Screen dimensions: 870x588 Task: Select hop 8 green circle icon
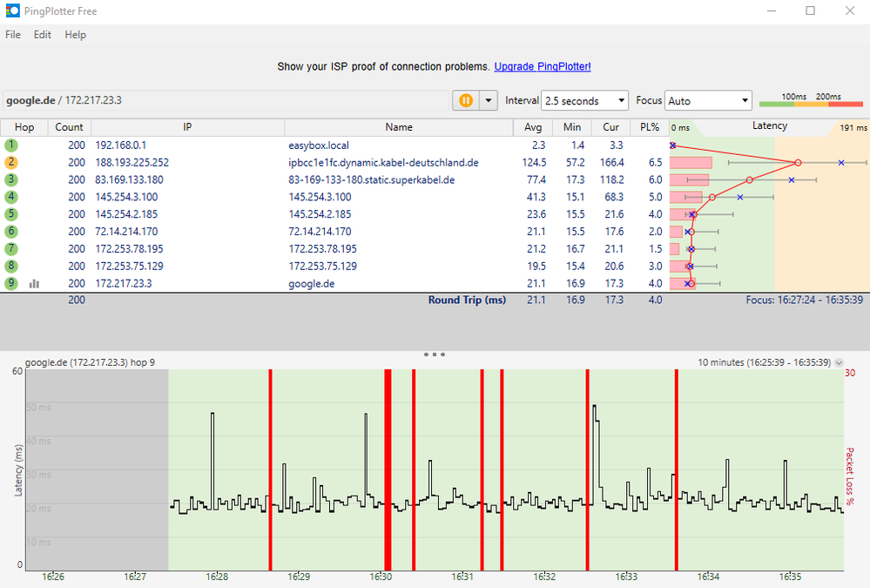[11, 266]
